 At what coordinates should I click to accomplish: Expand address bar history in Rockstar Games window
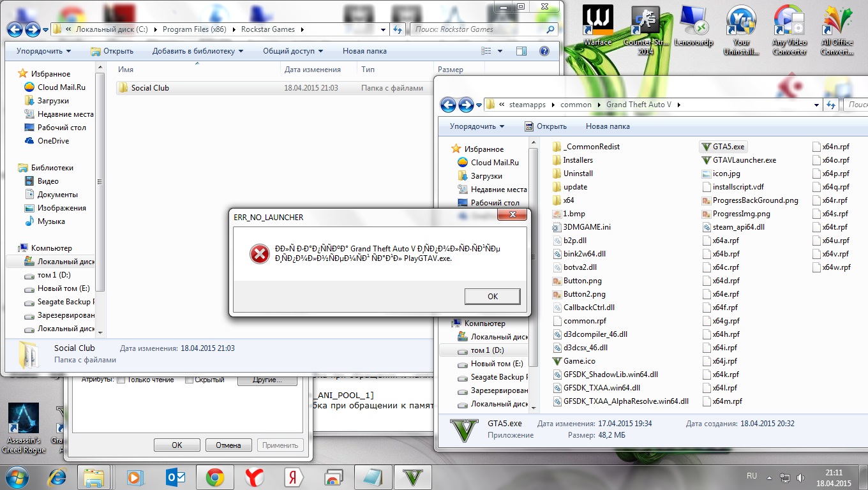coord(383,29)
